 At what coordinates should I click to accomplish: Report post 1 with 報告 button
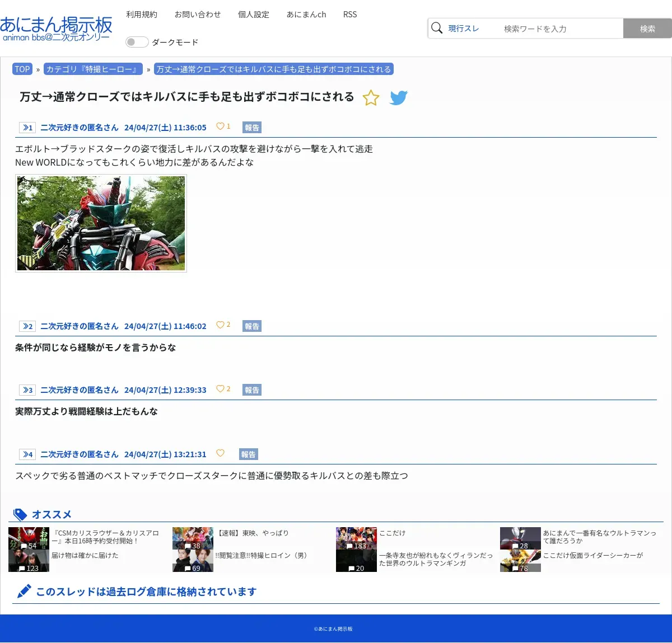point(252,128)
